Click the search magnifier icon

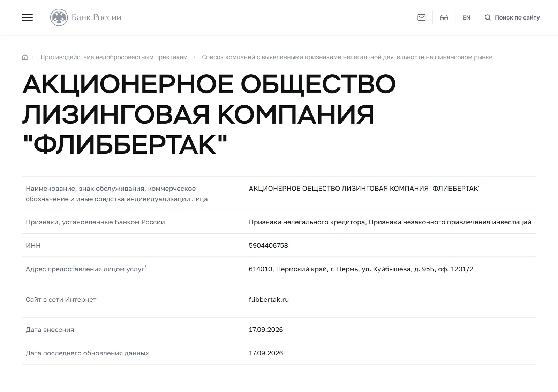point(488,17)
